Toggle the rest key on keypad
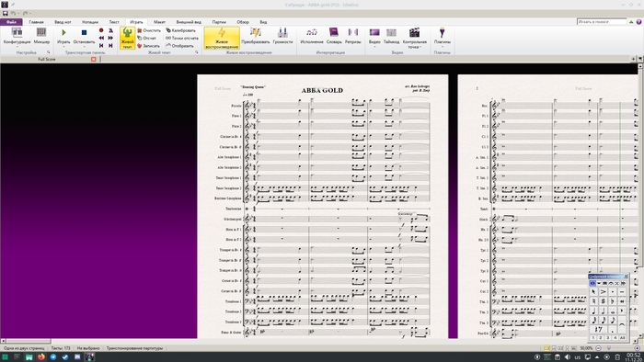 point(598,329)
